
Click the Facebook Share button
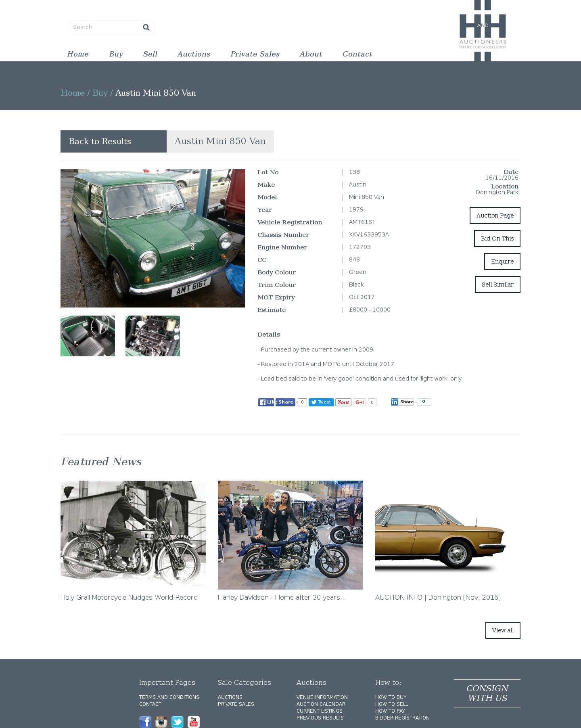click(286, 402)
